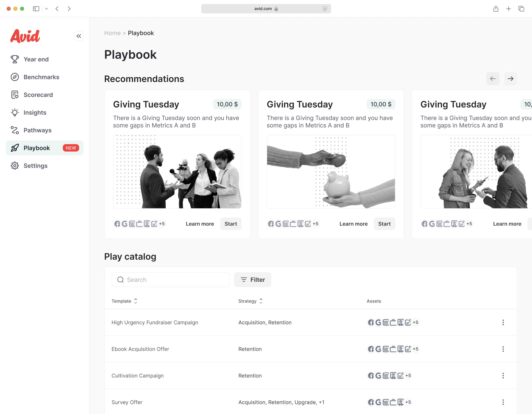Open Insights lightbulb icon
This screenshot has width=532, height=414.
tap(15, 113)
